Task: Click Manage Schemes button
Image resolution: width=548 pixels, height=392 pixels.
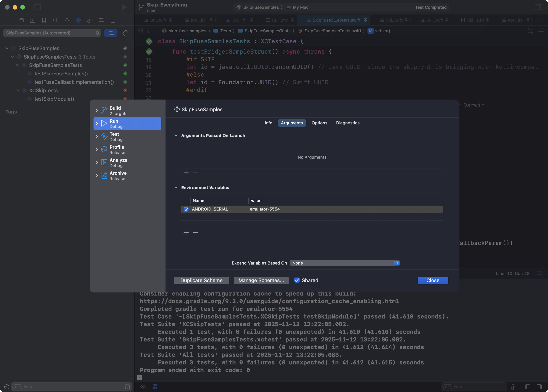Action: coord(261,280)
